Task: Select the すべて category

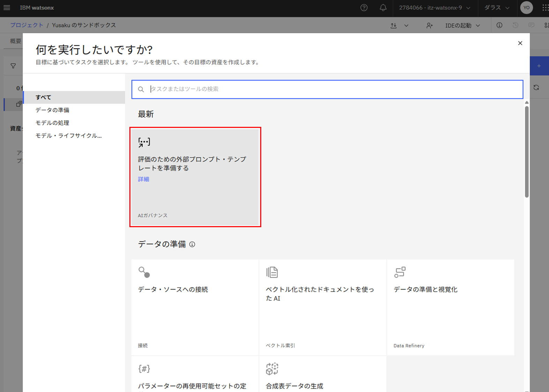Action: (74, 97)
